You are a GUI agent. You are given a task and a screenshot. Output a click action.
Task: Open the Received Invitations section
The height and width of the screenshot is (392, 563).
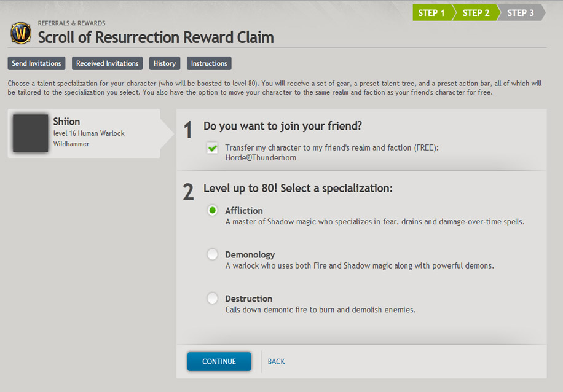coord(107,63)
